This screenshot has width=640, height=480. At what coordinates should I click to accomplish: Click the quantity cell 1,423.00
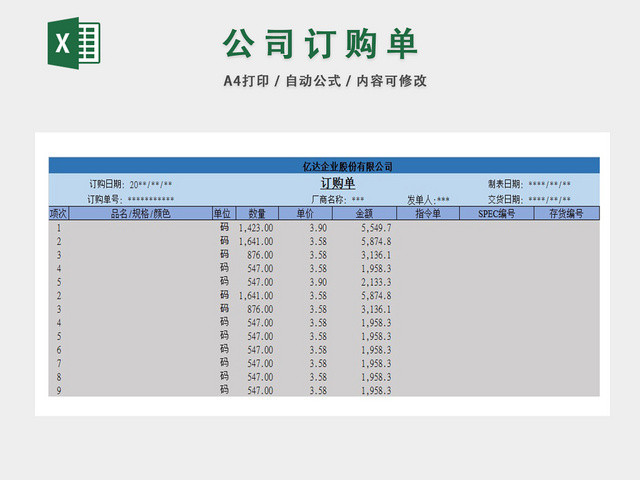point(256,228)
